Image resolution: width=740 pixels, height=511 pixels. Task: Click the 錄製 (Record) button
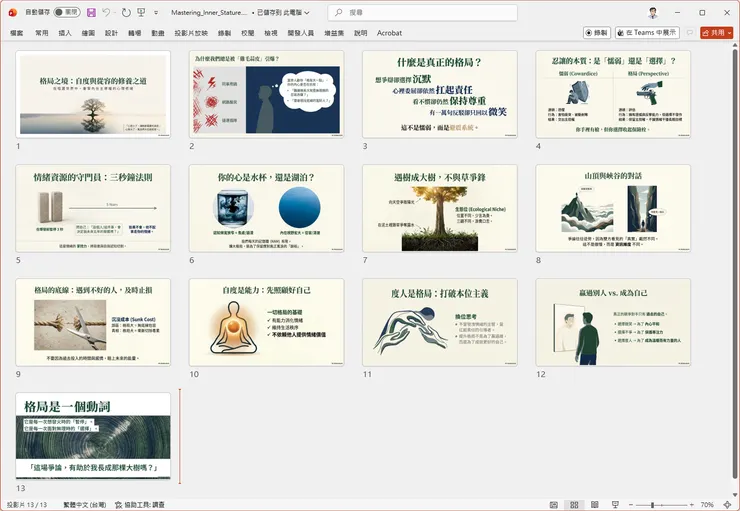click(595, 32)
